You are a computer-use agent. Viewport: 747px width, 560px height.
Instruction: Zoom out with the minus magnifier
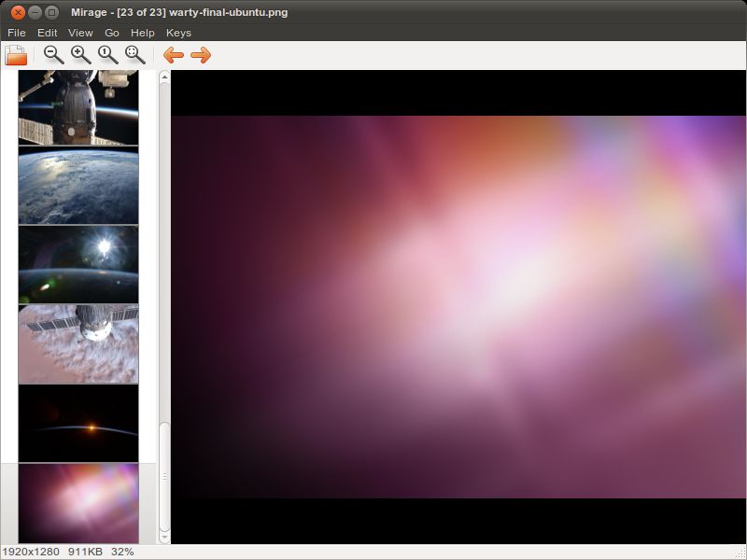pyautogui.click(x=53, y=55)
